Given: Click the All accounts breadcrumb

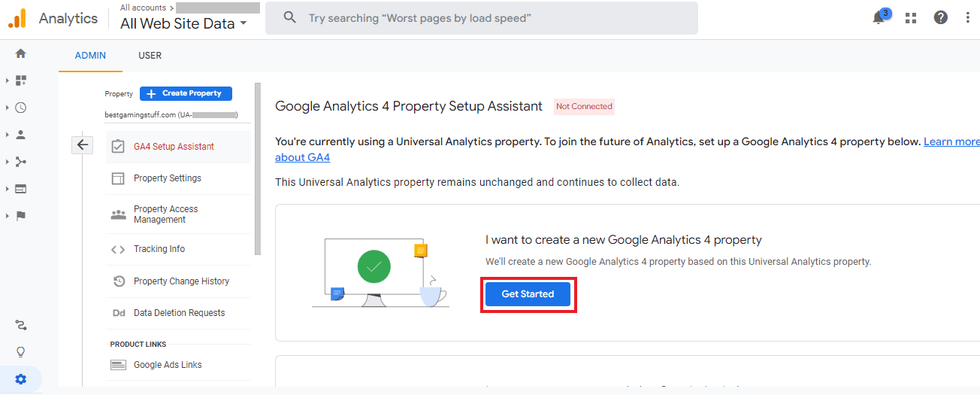Looking at the screenshot, I should (x=143, y=8).
